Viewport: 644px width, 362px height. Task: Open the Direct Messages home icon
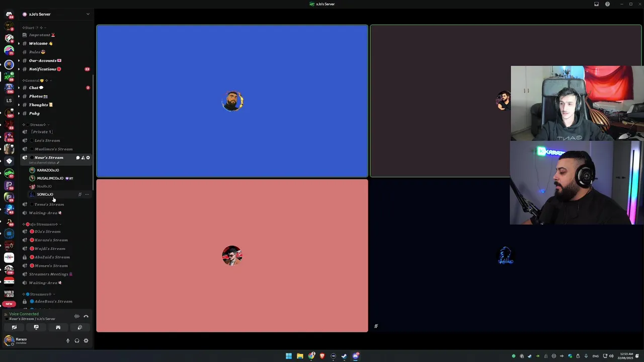tap(9, 14)
